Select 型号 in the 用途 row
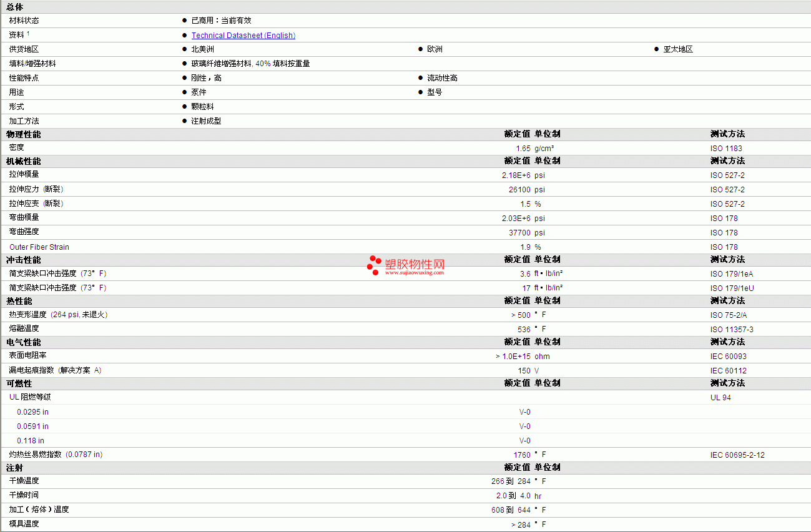Viewport: 811px width, 532px height. 435,92
